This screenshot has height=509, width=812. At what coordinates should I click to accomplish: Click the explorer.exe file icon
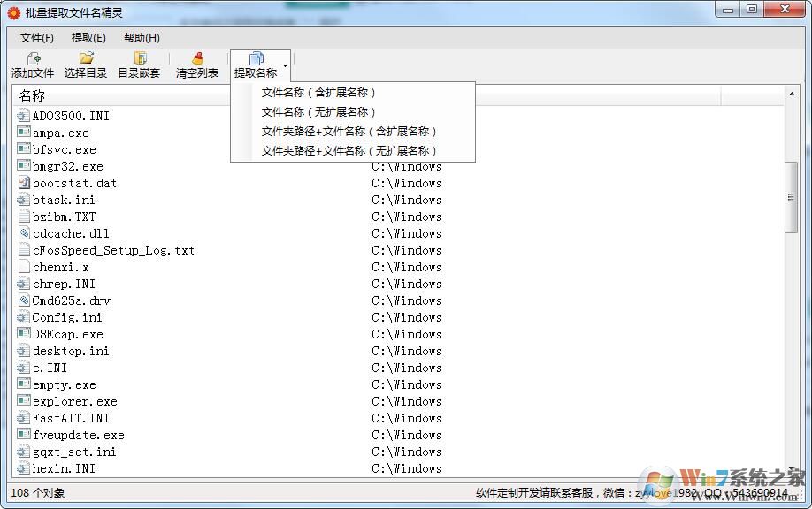pyautogui.click(x=22, y=401)
